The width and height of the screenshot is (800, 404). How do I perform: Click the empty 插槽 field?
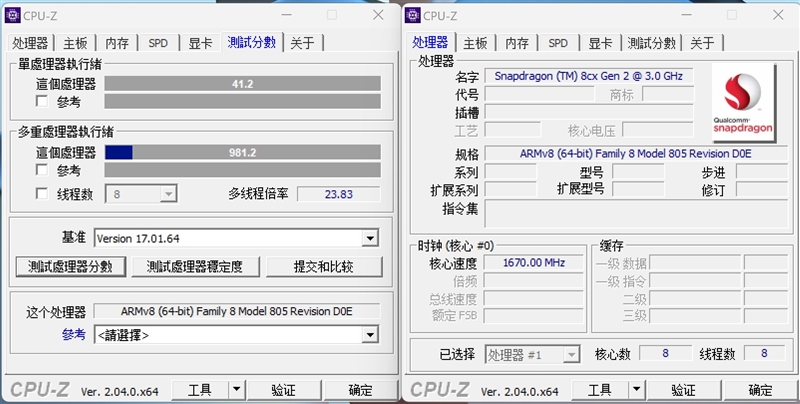click(589, 112)
